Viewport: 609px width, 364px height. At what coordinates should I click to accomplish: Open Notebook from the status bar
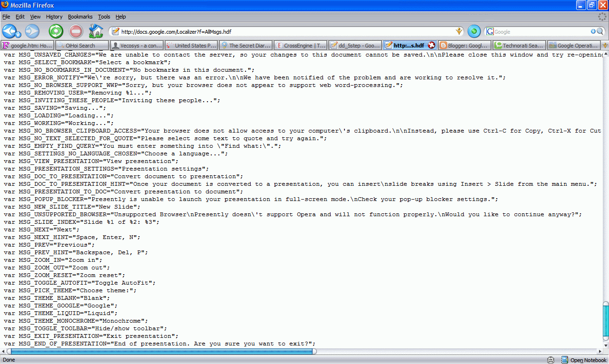click(584, 360)
